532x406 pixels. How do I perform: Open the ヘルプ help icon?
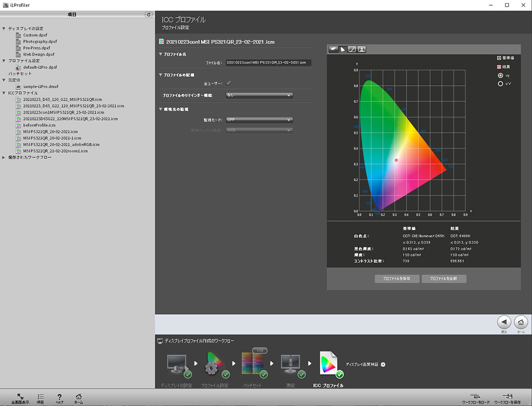(60, 396)
